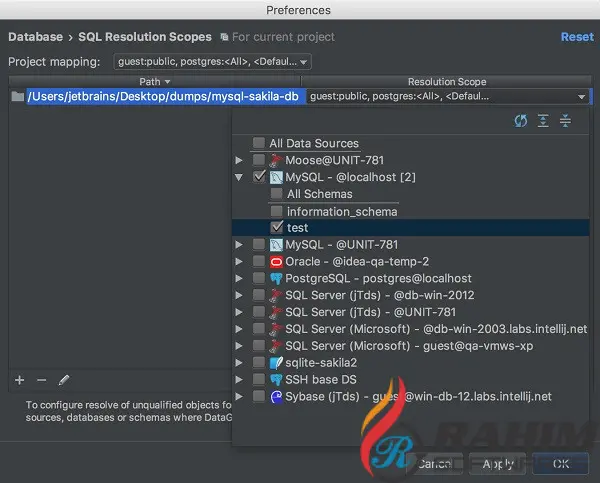The width and height of the screenshot is (600, 483).
Task: Click the plus icon to add mapping
Action: [x=20, y=380]
